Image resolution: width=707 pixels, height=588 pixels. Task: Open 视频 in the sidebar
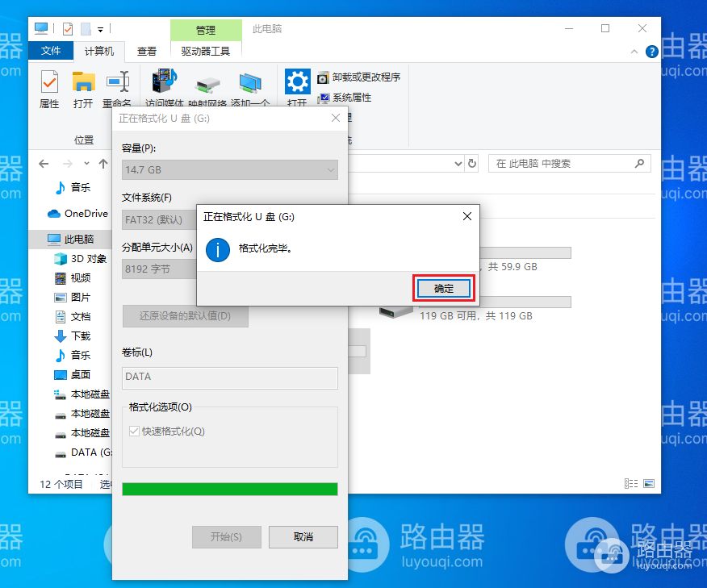(x=73, y=278)
